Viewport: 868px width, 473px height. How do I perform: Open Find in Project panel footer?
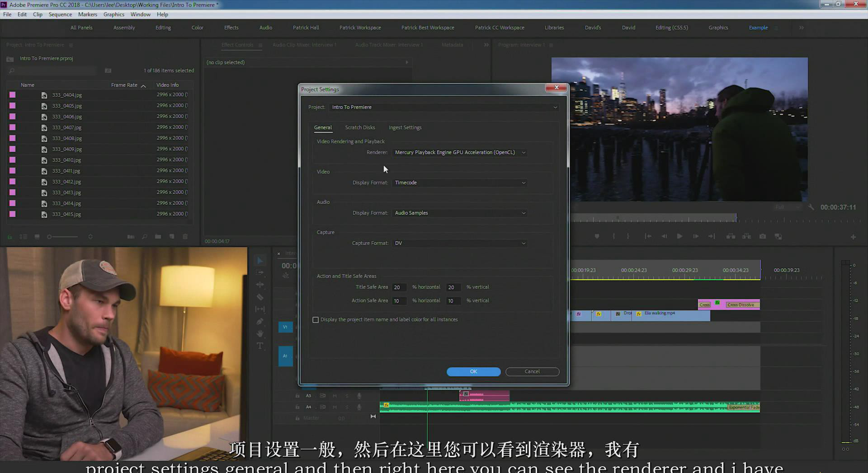click(x=145, y=237)
